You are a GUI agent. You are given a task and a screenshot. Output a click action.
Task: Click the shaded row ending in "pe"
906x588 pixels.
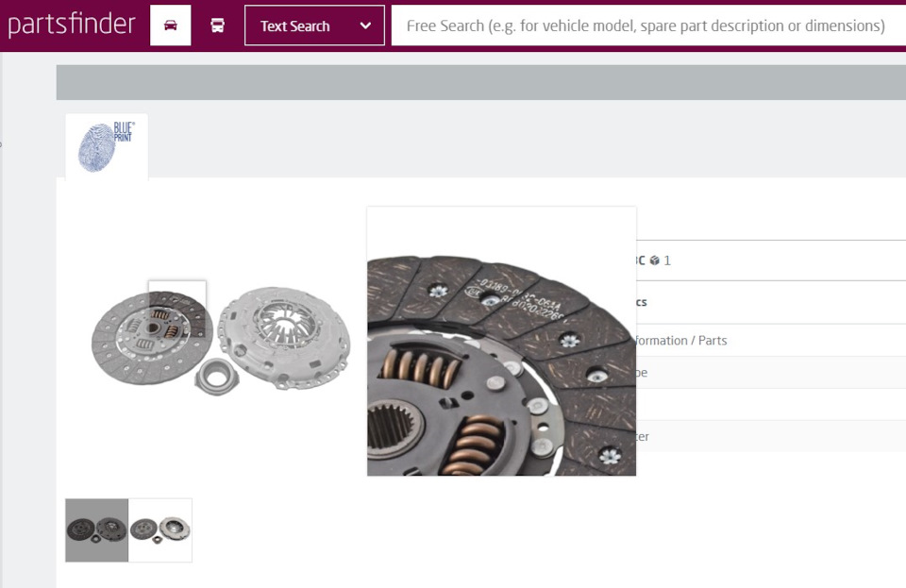[x=755, y=372]
